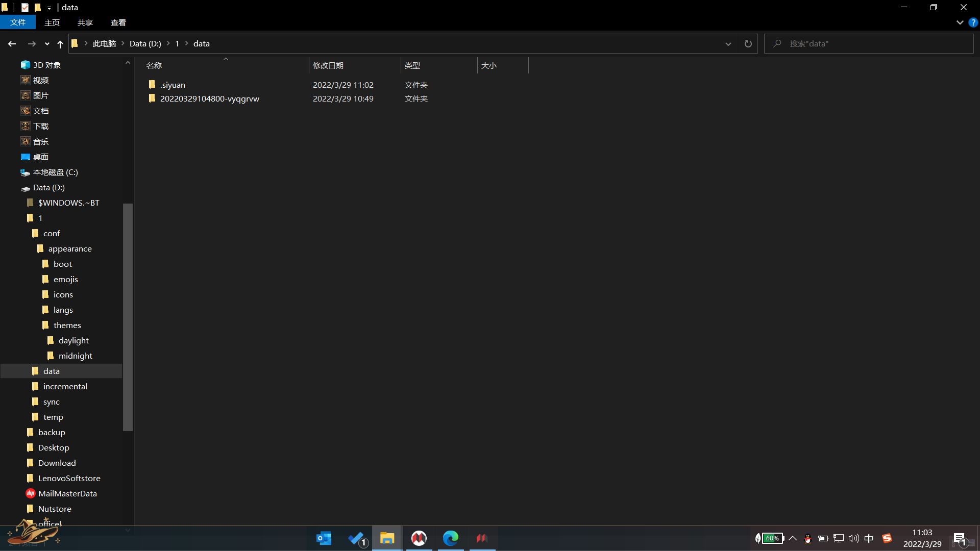Click the navigation pane scrollbar

pyautogui.click(x=128, y=316)
